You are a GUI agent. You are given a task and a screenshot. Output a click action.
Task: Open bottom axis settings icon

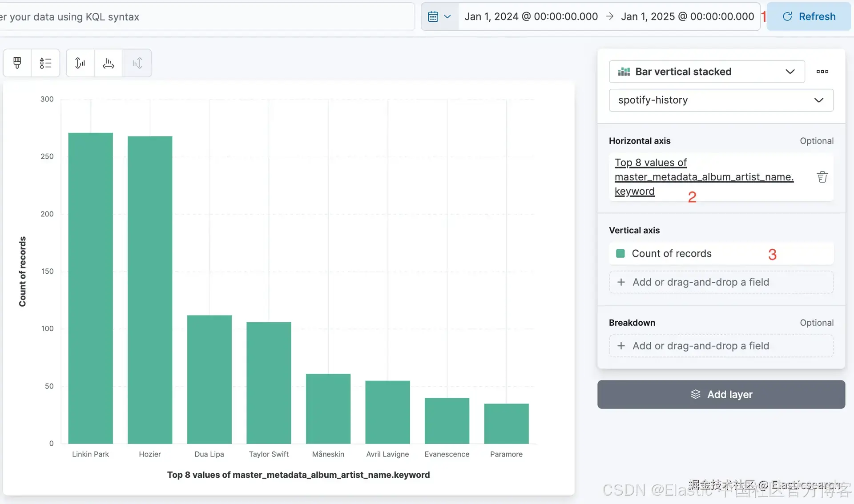(109, 63)
